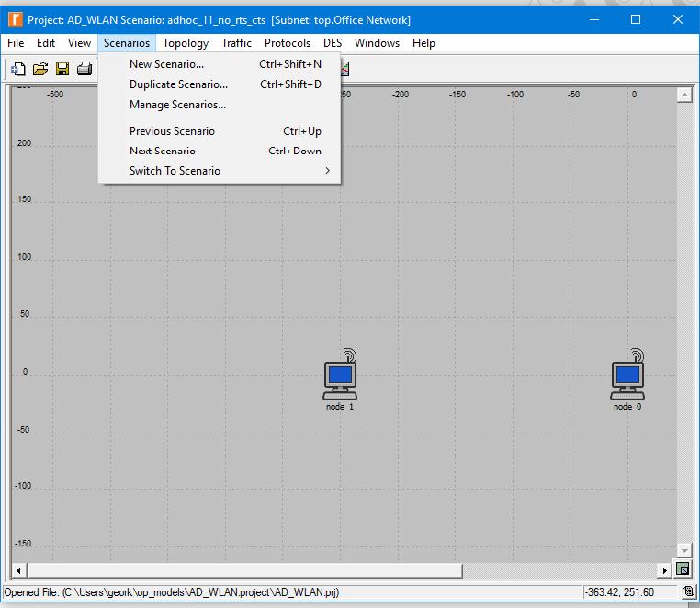Minimize the project window
Viewport: 700px width, 608px height.
point(594,19)
